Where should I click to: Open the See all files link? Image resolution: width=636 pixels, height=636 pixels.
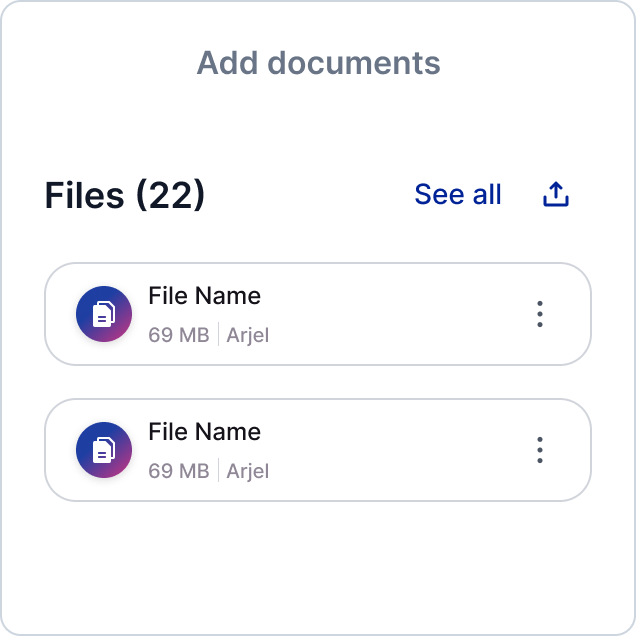(x=458, y=195)
